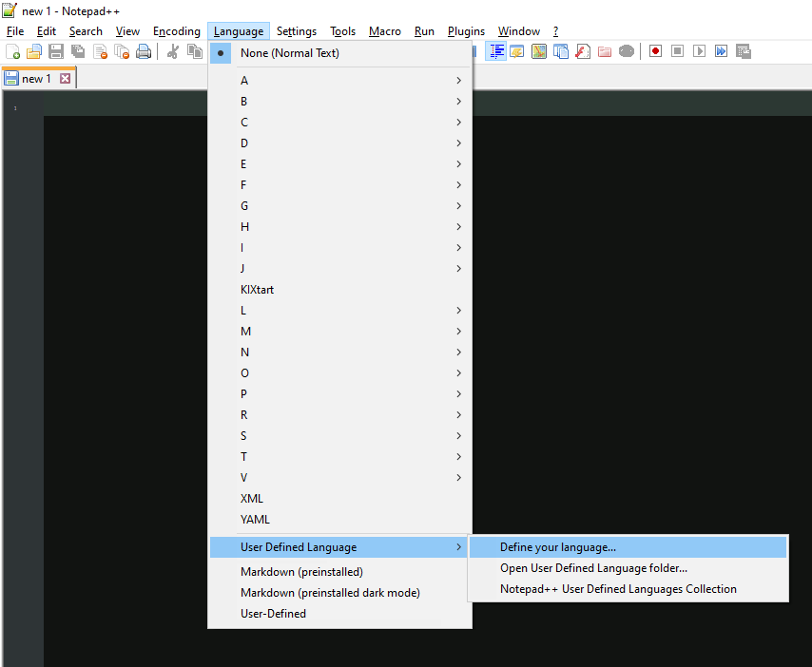Image resolution: width=812 pixels, height=667 pixels.
Task: Close new 1 tab with red X
Action: (65, 79)
